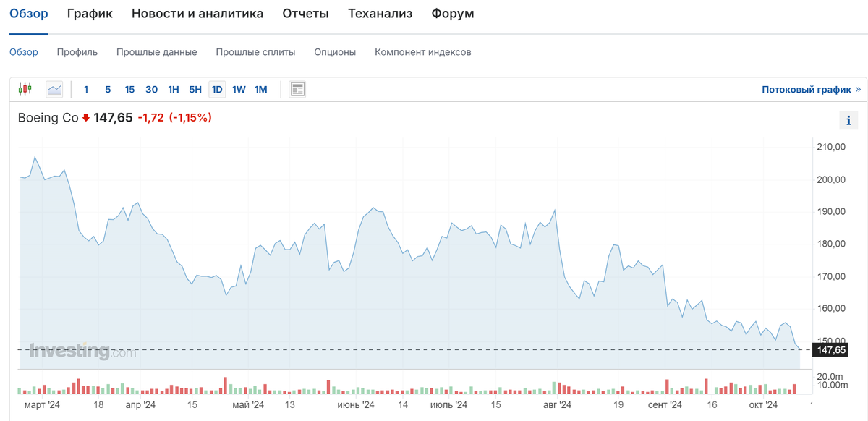
Task: Open Прошлые данные historical data link
Action: (156, 52)
